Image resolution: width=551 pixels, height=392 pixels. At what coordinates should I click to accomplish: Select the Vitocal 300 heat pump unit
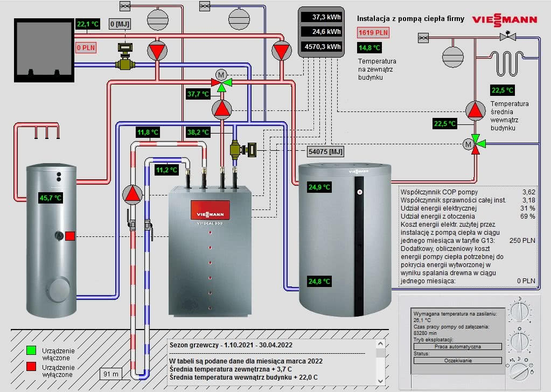(x=210, y=251)
